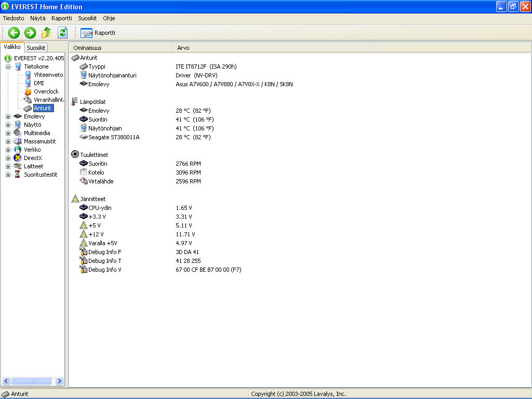
Task: Click the Verkko network globe icon
Action: pyautogui.click(x=18, y=150)
